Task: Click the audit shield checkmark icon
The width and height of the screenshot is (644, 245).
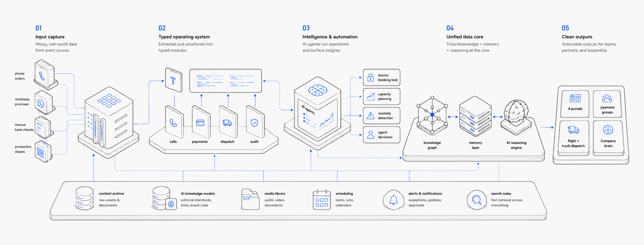Action: coord(254,123)
